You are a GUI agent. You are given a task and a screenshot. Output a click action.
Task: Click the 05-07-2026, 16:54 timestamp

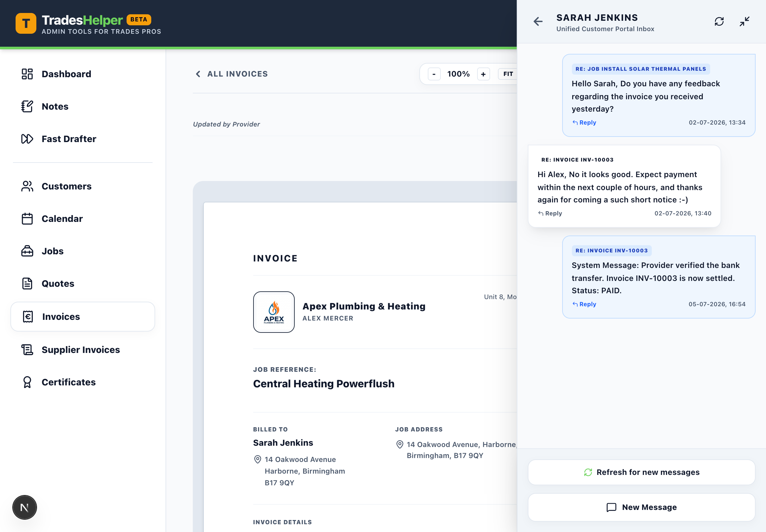[717, 304]
